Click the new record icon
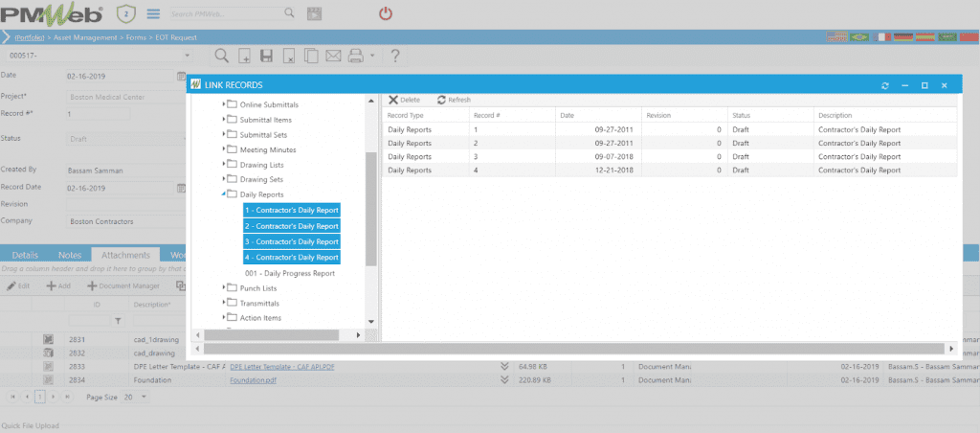 click(x=245, y=56)
